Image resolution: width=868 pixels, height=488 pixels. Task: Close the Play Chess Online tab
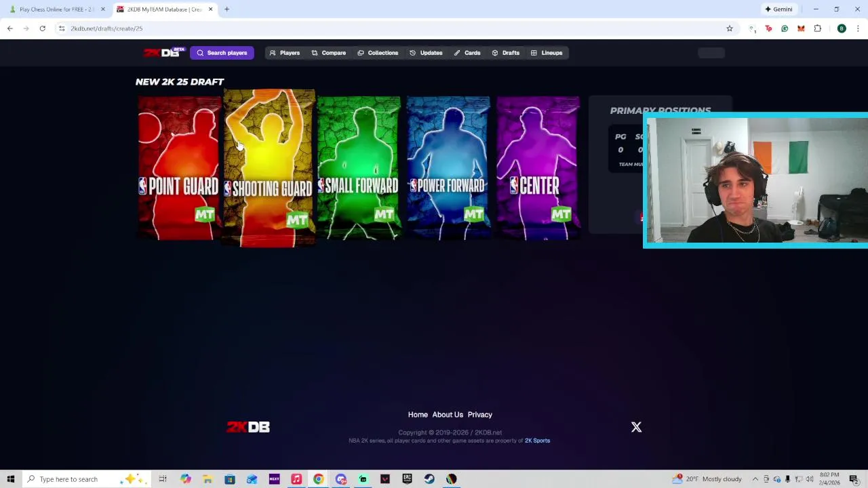click(102, 9)
